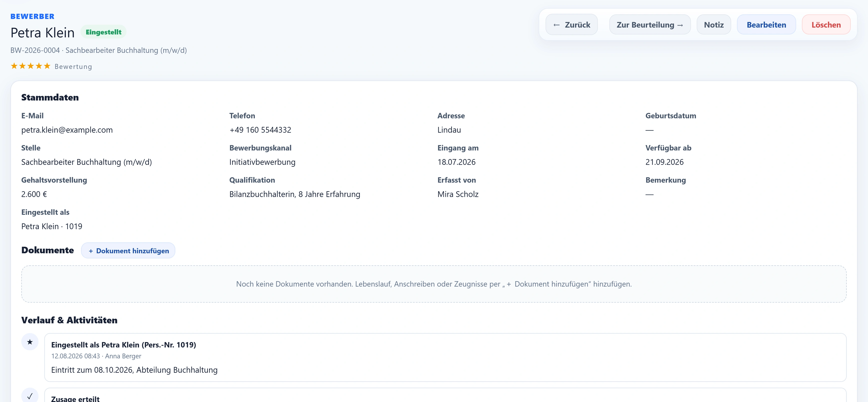Select the phone number +49 160 5544332
Screen dimensions: 868x402
point(260,130)
